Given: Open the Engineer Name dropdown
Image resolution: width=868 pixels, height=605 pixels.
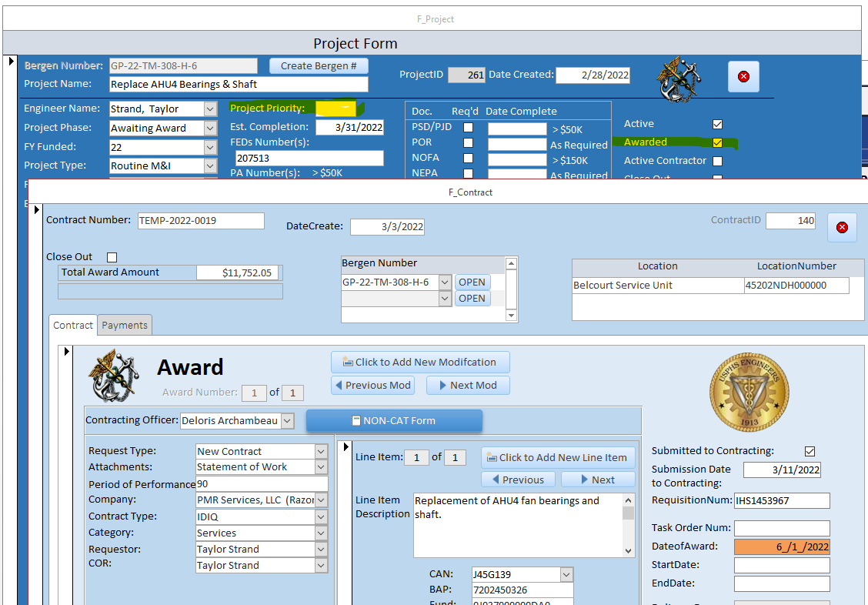Looking at the screenshot, I should (210, 109).
